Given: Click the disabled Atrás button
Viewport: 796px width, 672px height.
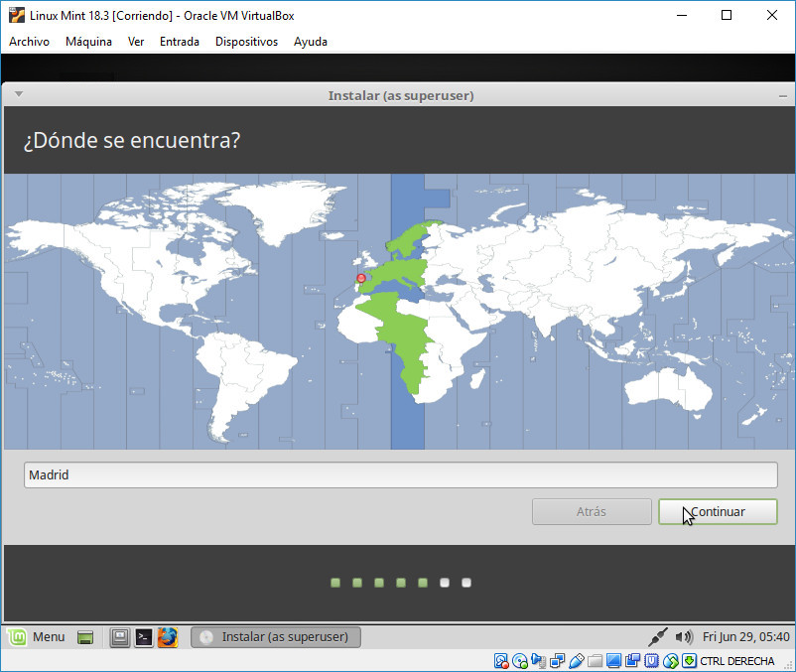Looking at the screenshot, I should (592, 511).
